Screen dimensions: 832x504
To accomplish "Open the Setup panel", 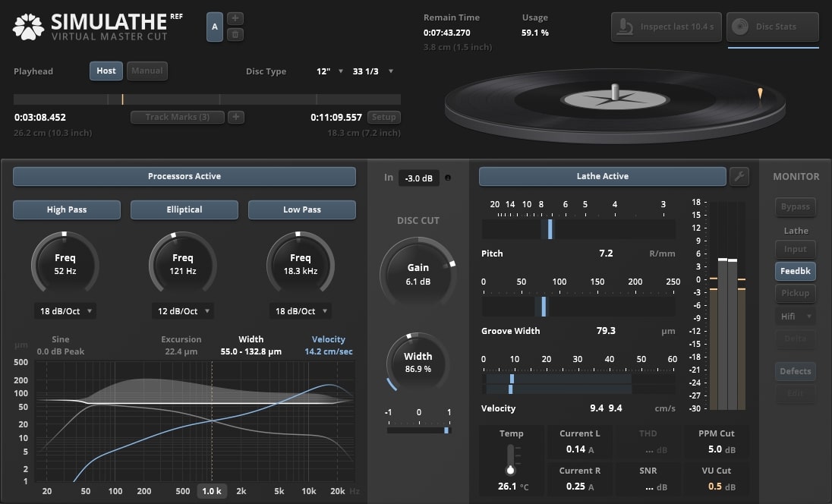I will (383, 117).
